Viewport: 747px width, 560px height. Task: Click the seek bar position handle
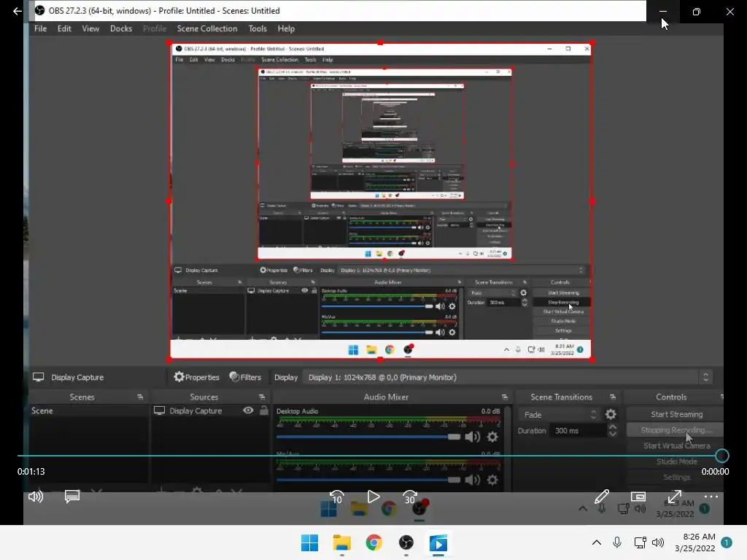(x=721, y=456)
